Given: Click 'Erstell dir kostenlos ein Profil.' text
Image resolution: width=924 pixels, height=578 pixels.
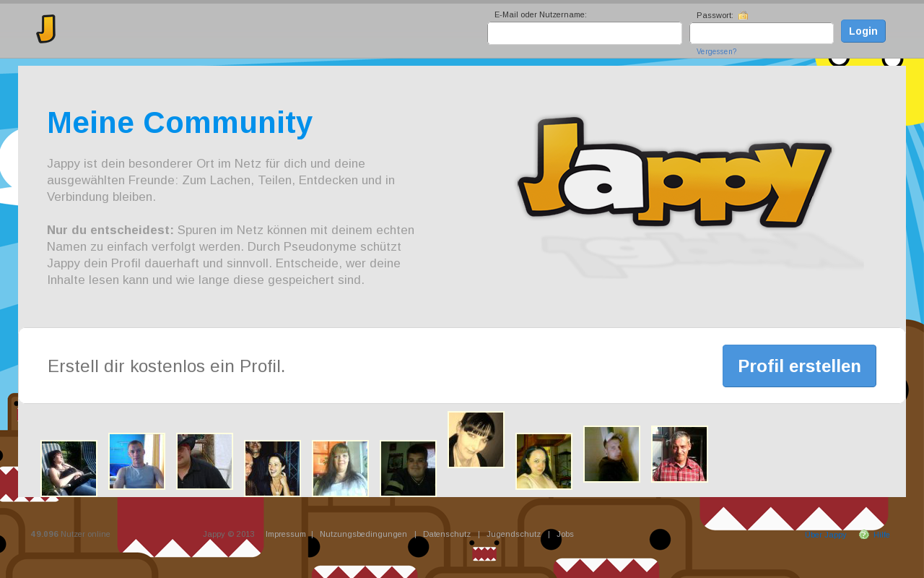Looking at the screenshot, I should 167,366.
